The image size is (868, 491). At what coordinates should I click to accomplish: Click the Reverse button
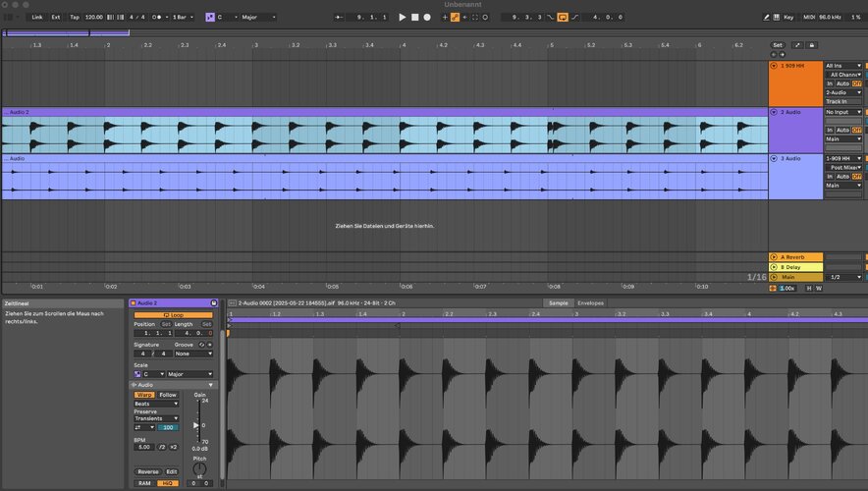(147, 471)
